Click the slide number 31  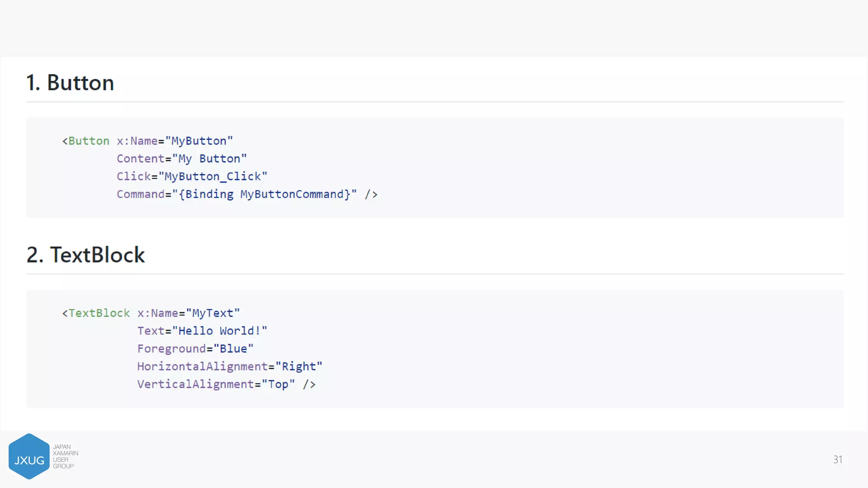[837, 460]
